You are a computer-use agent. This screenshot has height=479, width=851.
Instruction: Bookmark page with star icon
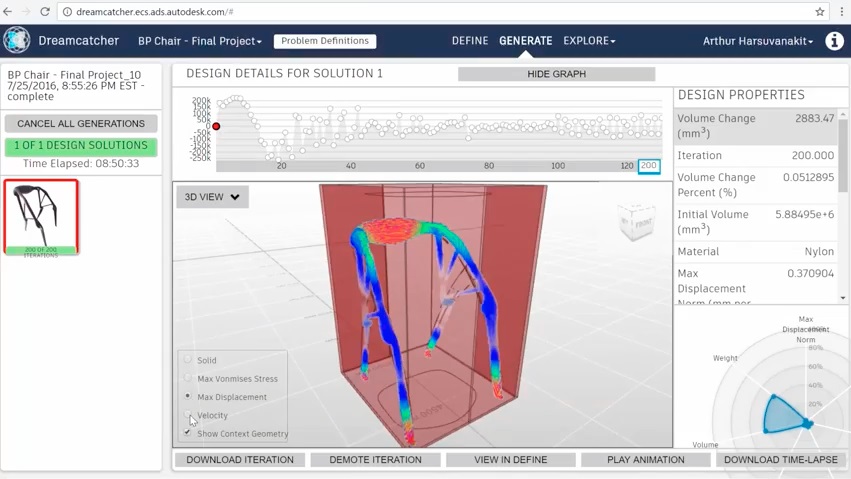[820, 11]
